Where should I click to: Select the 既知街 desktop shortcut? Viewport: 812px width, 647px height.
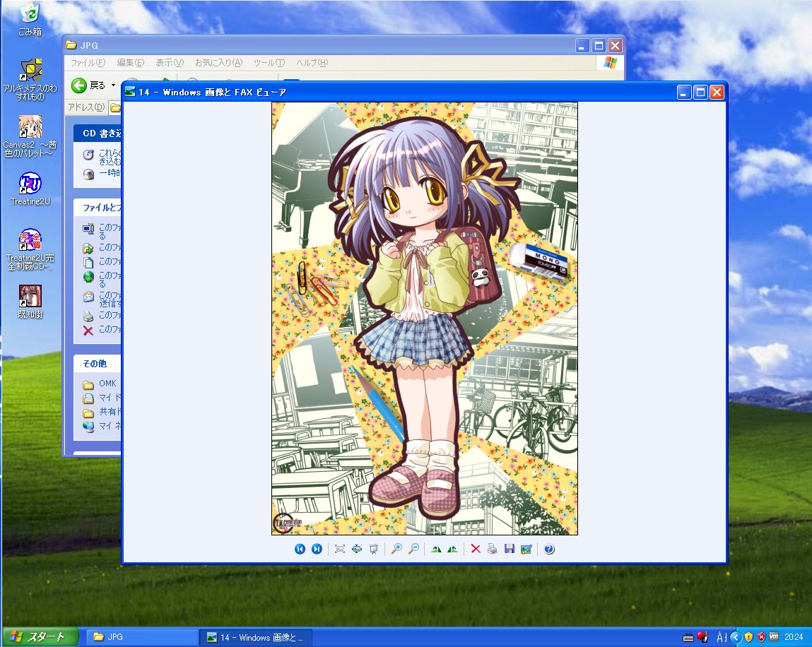pos(30,302)
